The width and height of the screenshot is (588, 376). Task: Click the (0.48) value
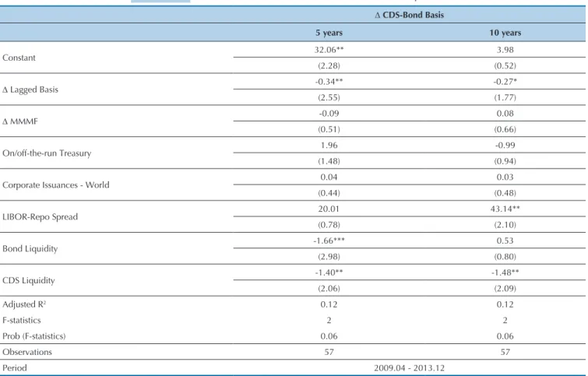tap(505, 193)
